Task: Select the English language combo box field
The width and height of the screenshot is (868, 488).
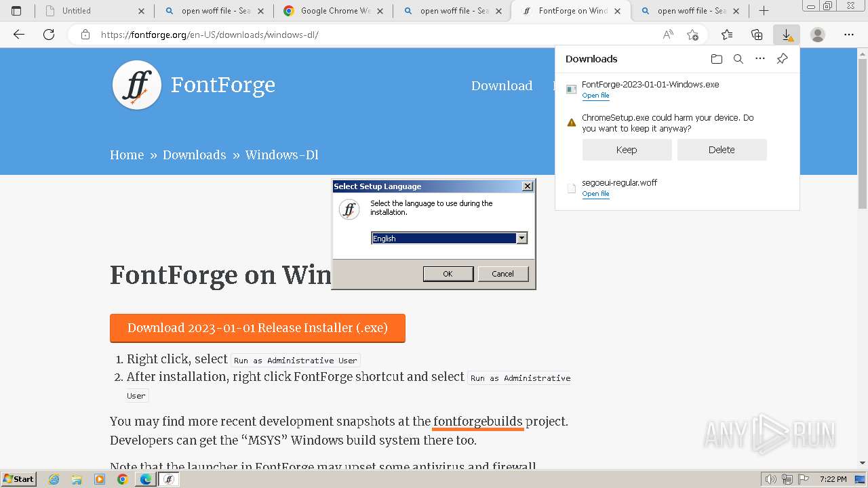Action: point(450,238)
